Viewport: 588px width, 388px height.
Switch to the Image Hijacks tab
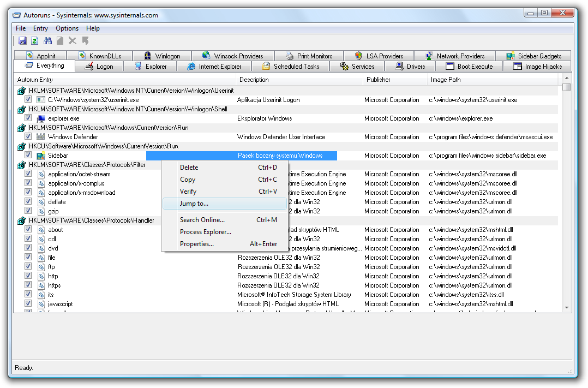coord(537,67)
